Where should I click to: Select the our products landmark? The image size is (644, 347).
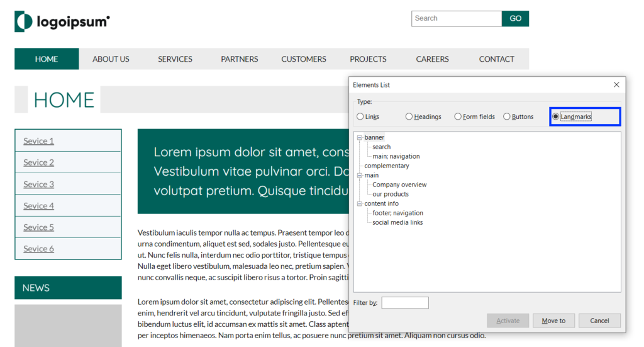[390, 194]
